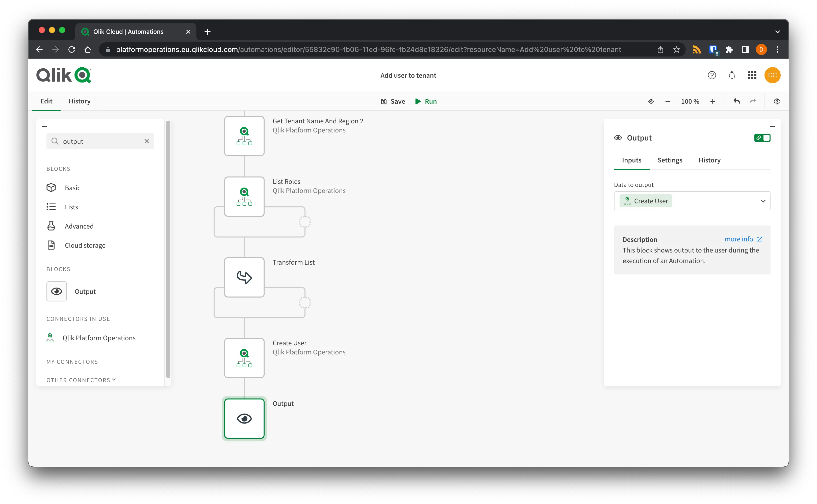This screenshot has width=817, height=504.
Task: Click the undo arrow icon
Action: coord(737,101)
